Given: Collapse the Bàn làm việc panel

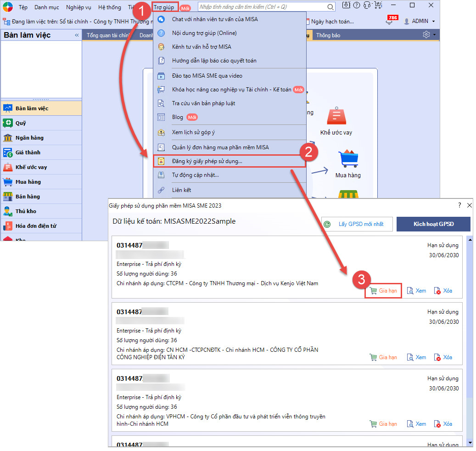Looking at the screenshot, I should 77,35.
